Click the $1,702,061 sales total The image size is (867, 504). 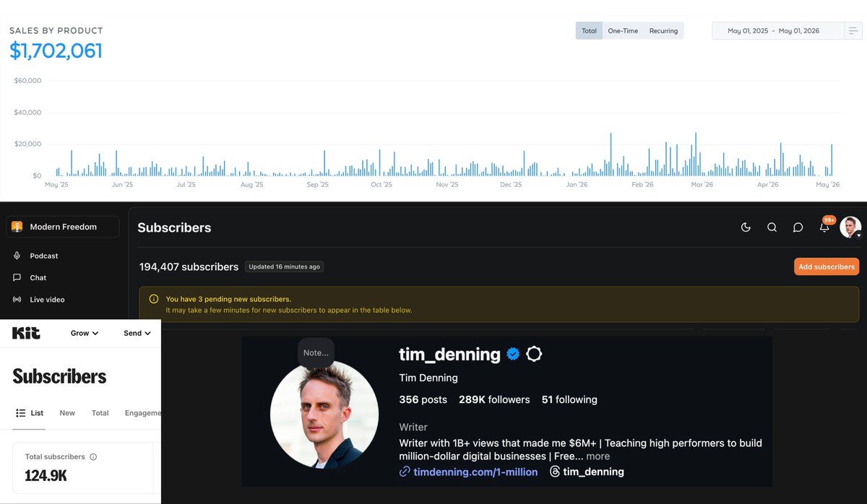click(56, 51)
